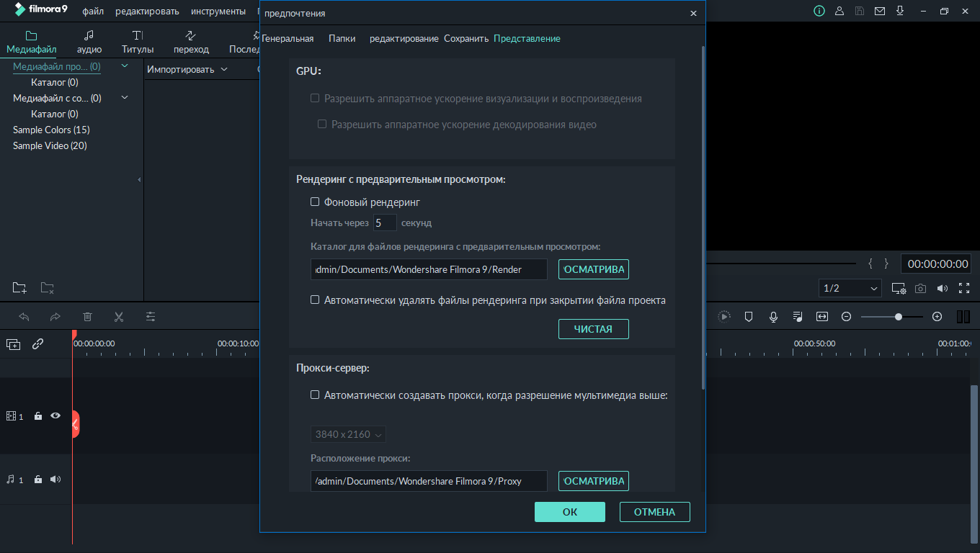The image size is (980, 553).
Task: Take a snapshot with the camera icon
Action: pos(920,289)
